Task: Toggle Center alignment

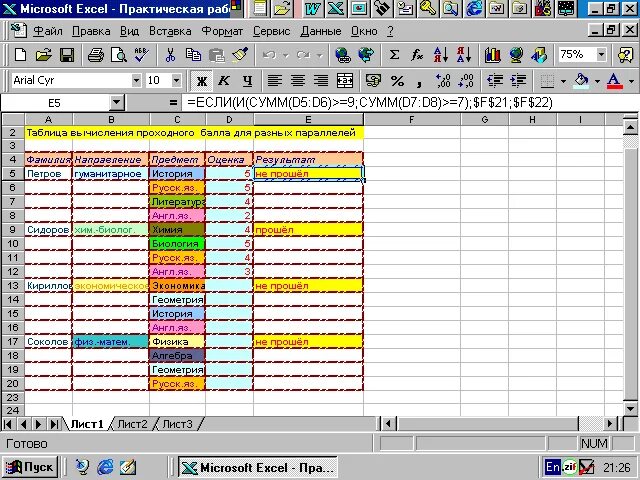Action: point(298,80)
